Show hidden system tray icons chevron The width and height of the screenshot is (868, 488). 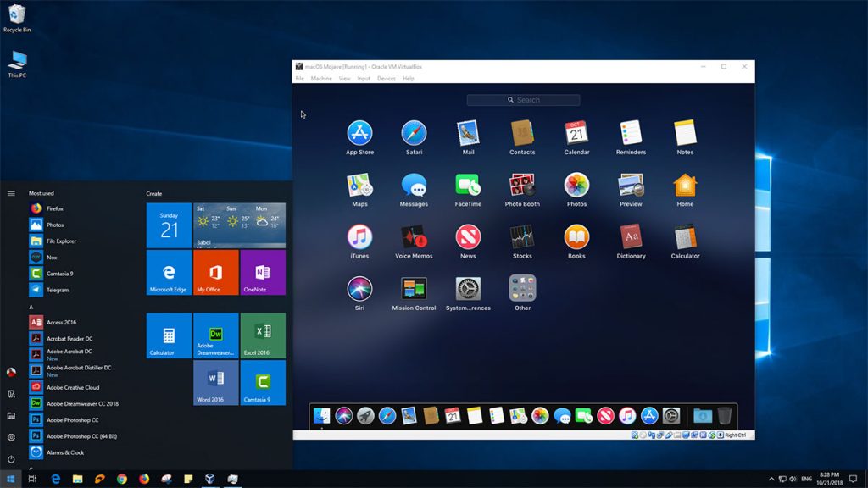point(771,480)
